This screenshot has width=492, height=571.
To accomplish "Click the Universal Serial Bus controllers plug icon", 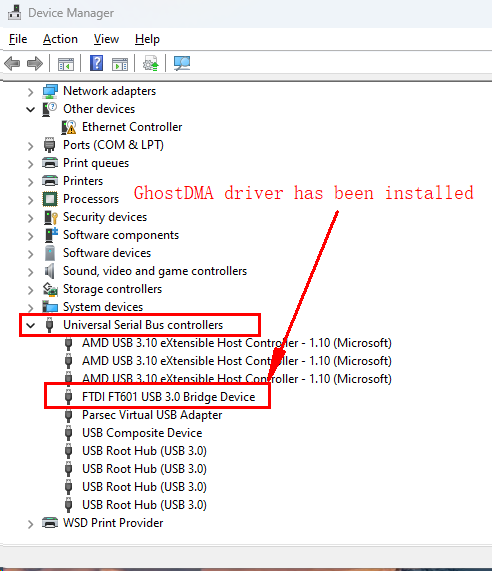I will pos(50,325).
